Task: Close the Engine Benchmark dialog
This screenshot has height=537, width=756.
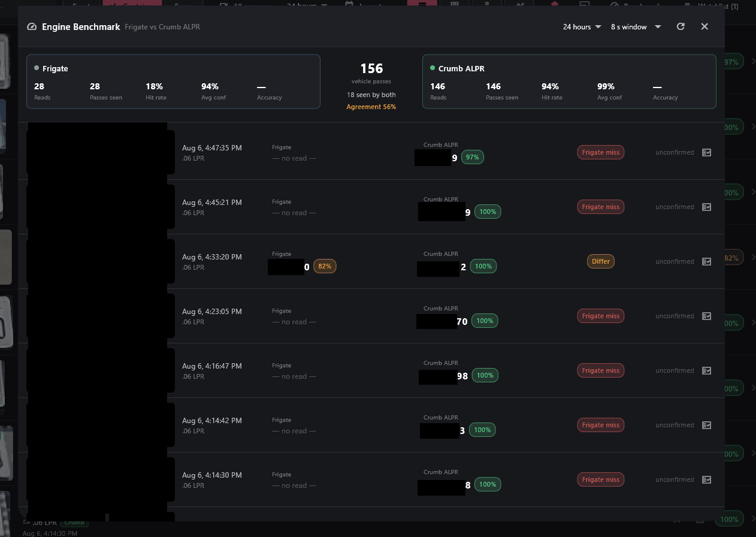Action: pos(704,26)
